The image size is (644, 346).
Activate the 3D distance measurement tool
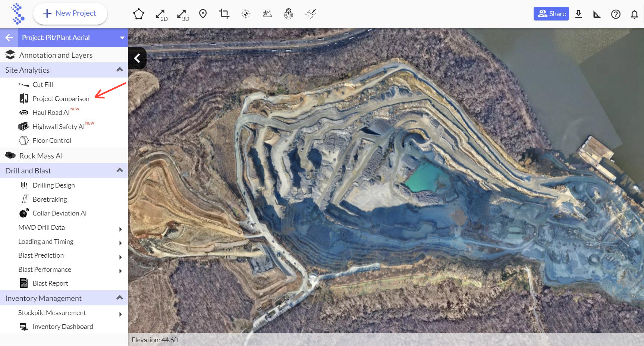(182, 15)
